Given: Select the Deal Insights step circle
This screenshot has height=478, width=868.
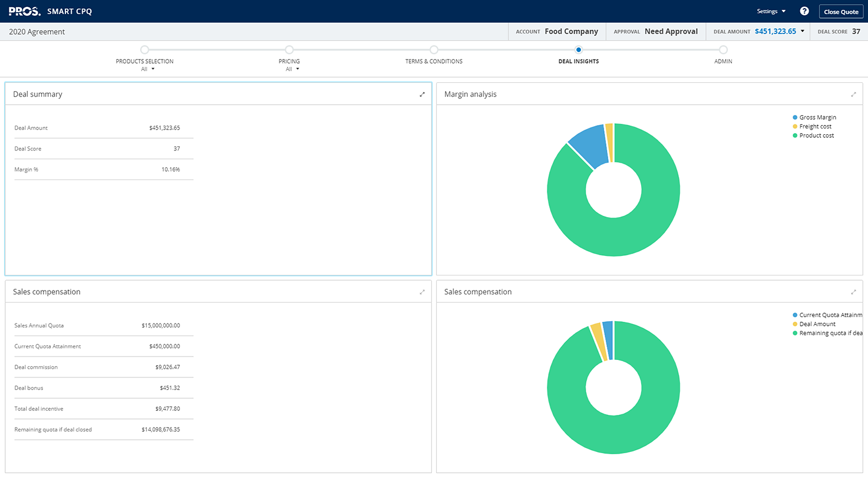Looking at the screenshot, I should point(579,50).
